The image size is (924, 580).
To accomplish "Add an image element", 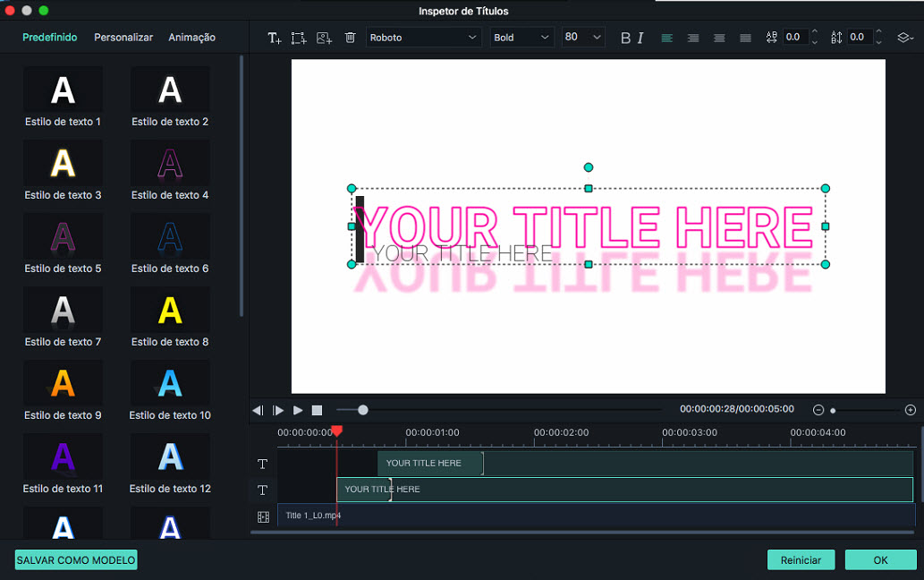I will click(x=324, y=38).
